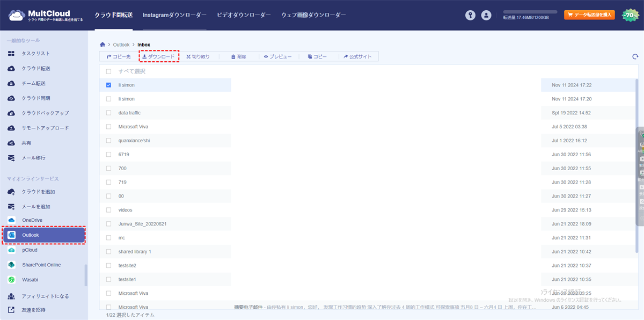644x320 pixels.
Task: Select the Cloud Sync (クラウド同期) icon
Action: point(11,98)
